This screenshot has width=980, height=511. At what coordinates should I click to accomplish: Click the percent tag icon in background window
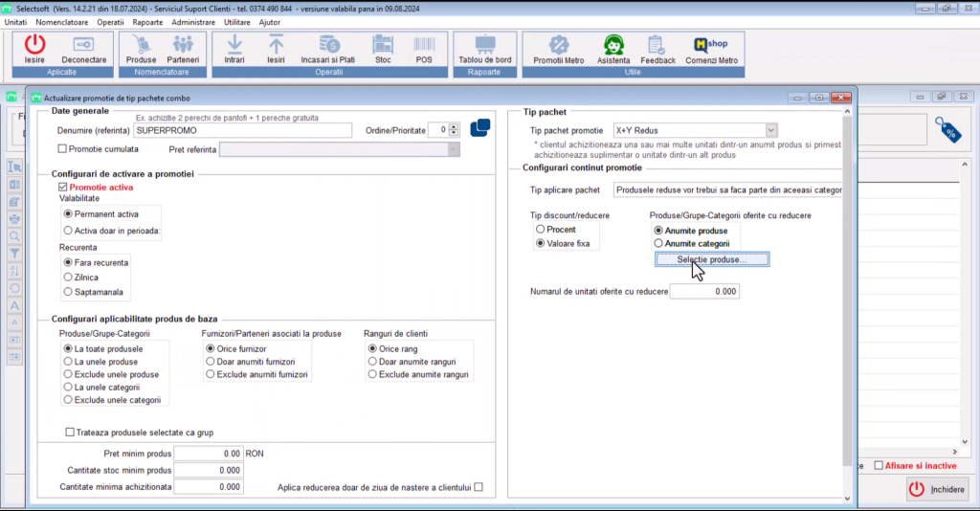click(x=948, y=130)
